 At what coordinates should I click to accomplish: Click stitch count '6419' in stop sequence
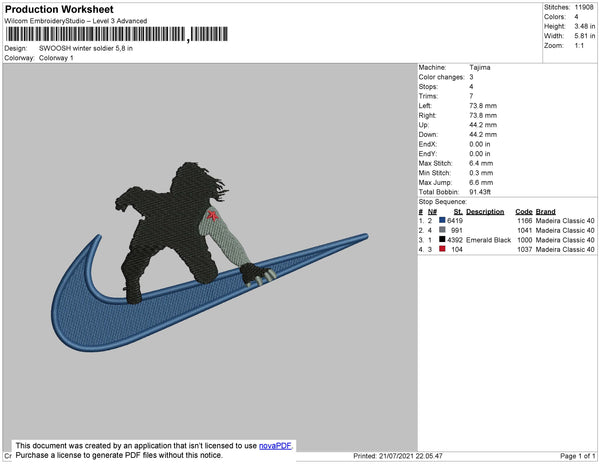(455, 221)
